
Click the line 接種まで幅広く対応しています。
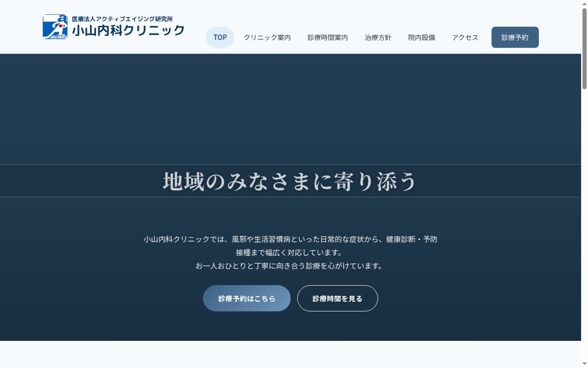[290, 253]
